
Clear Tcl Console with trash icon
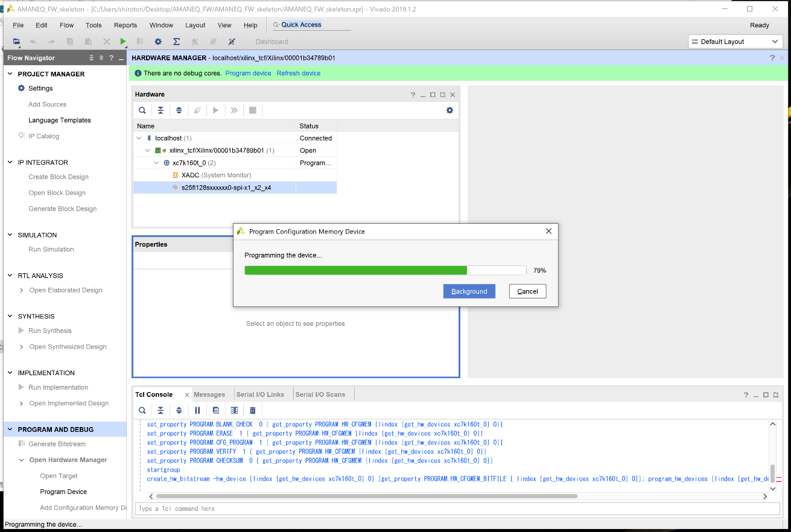point(253,410)
